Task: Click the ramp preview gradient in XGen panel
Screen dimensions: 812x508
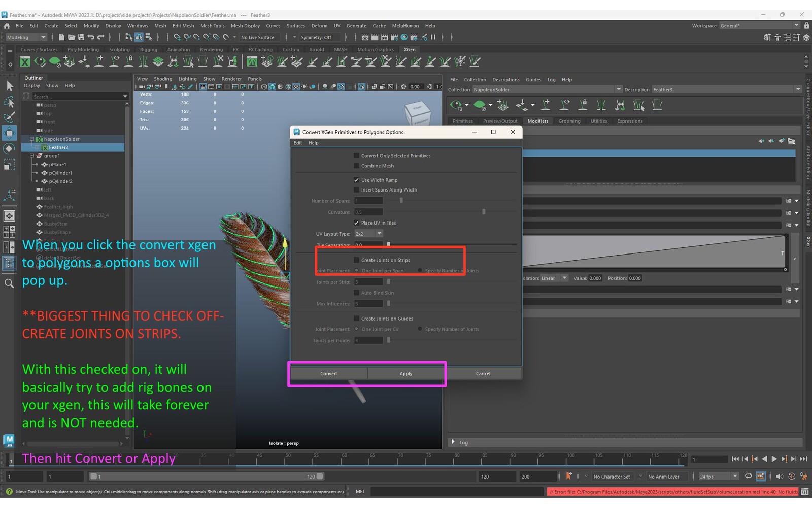Action: (654, 251)
